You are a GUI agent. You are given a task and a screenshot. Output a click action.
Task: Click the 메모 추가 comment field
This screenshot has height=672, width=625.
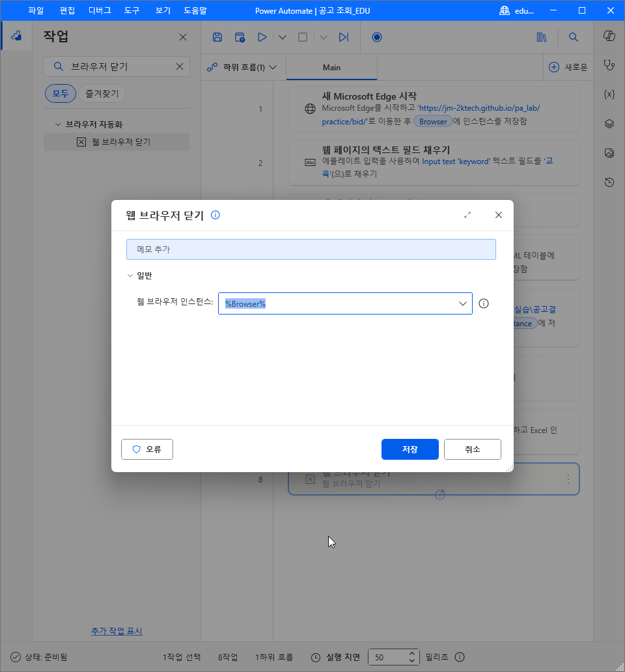pos(311,249)
